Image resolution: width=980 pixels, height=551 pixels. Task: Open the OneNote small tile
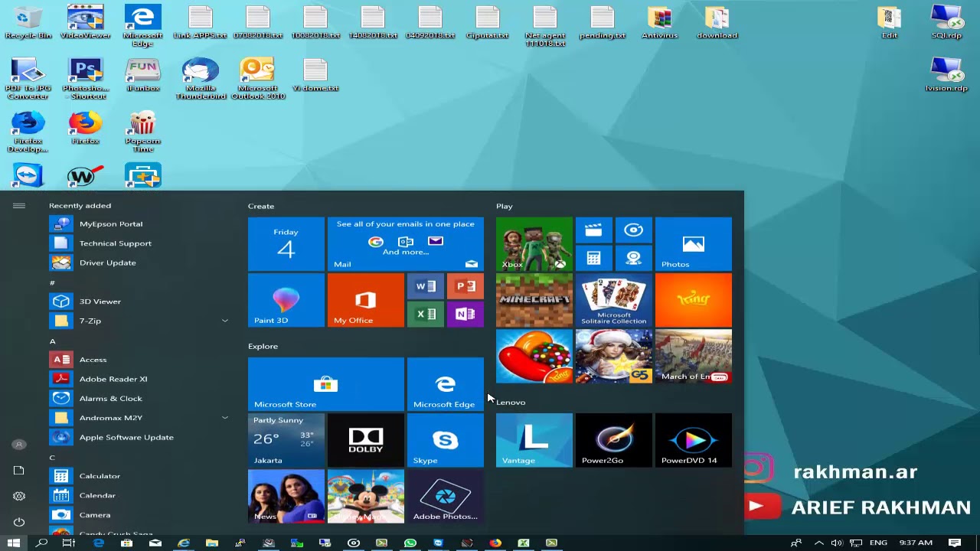point(465,314)
